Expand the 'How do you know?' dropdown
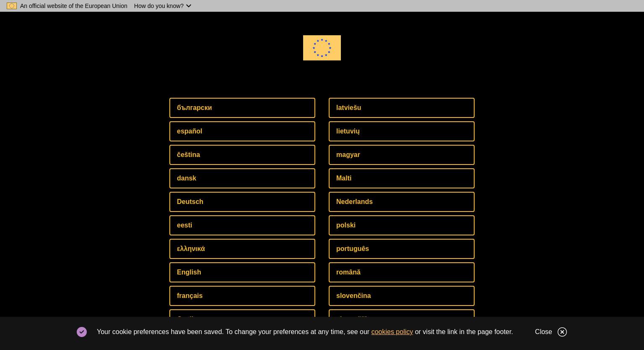This screenshot has width=644, height=350. click(163, 6)
